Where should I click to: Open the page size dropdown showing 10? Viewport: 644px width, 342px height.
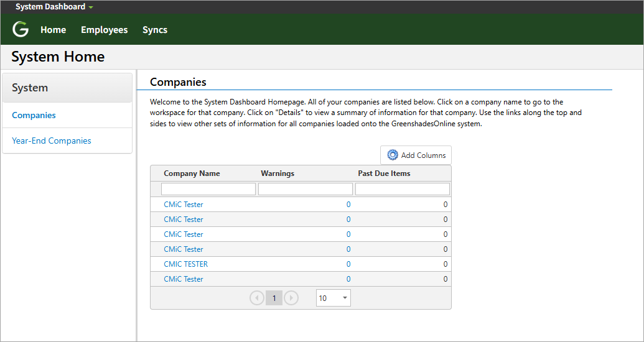point(334,298)
